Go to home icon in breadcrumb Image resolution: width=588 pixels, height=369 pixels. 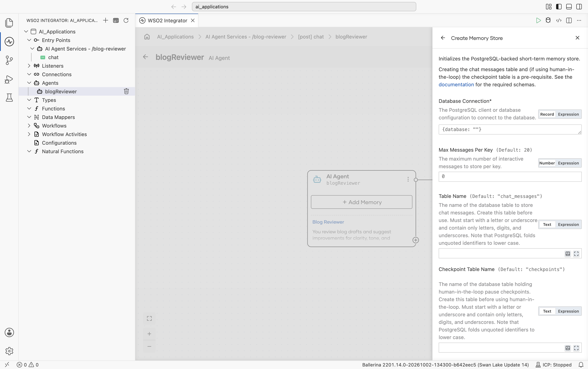147,37
